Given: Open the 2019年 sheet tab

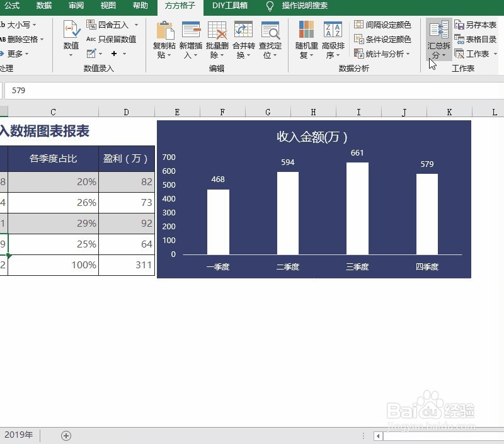Looking at the screenshot, I should 19,435.
